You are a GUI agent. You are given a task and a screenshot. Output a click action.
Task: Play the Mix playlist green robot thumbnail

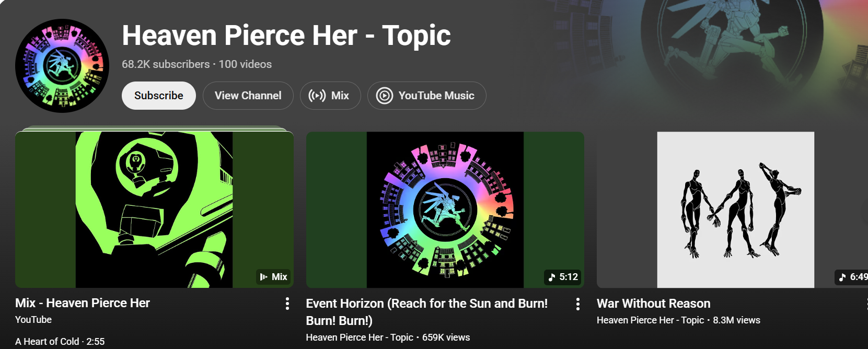pos(154,210)
